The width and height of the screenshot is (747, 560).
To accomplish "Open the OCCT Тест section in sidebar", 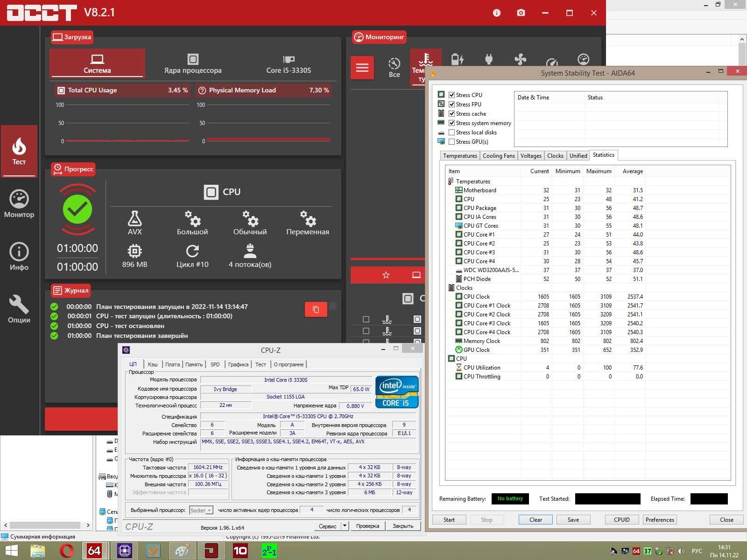I will click(19, 151).
